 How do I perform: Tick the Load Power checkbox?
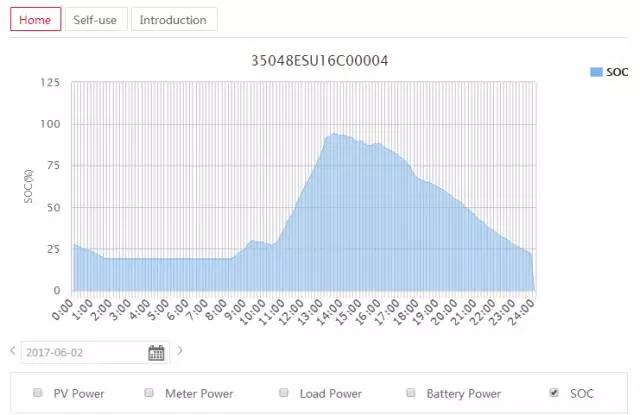283,393
